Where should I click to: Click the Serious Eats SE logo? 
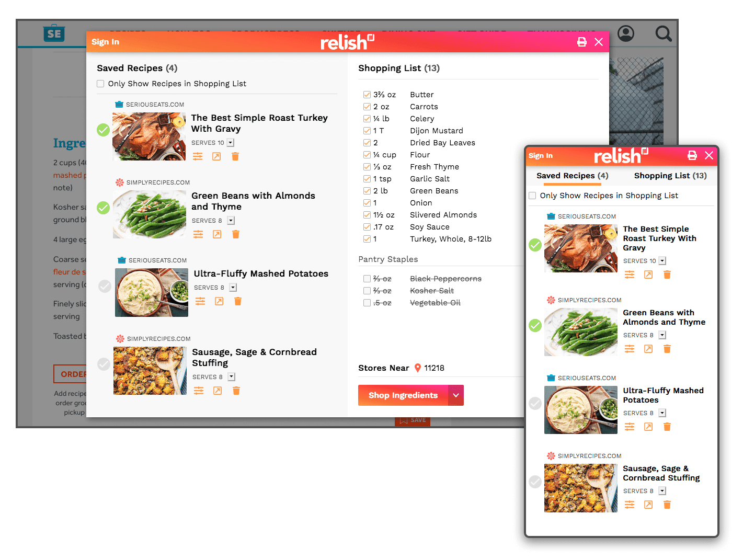54,33
